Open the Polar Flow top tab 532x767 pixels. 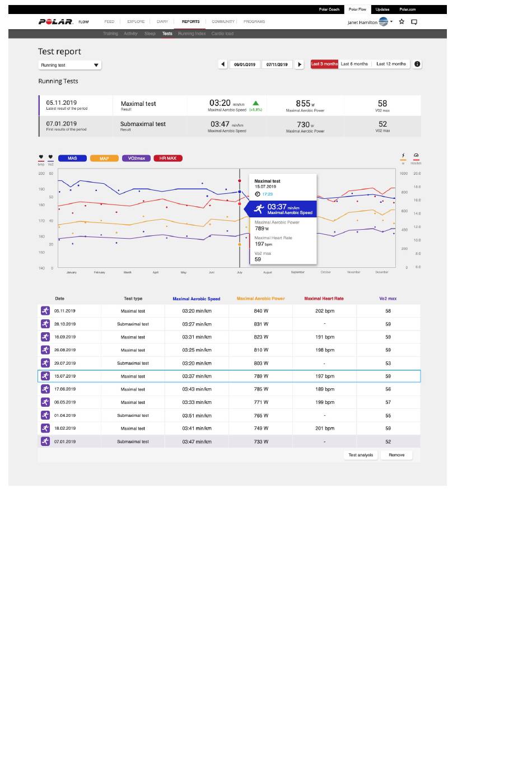357,9
